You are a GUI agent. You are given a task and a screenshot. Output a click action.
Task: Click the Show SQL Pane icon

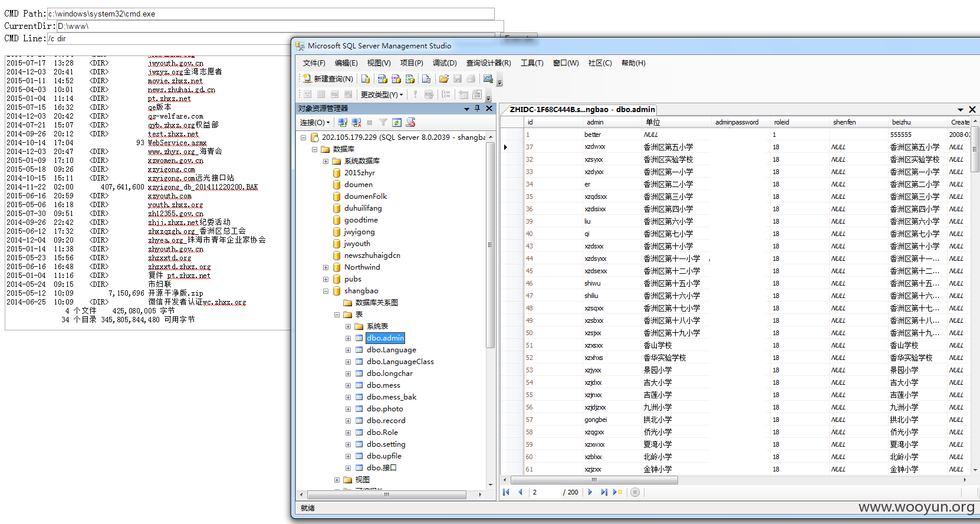pos(334,94)
